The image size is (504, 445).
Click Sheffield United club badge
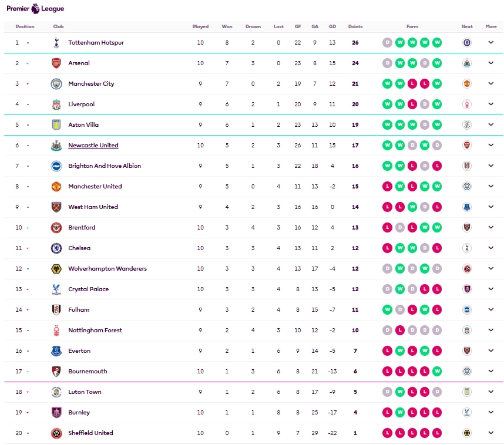pyautogui.click(x=56, y=433)
